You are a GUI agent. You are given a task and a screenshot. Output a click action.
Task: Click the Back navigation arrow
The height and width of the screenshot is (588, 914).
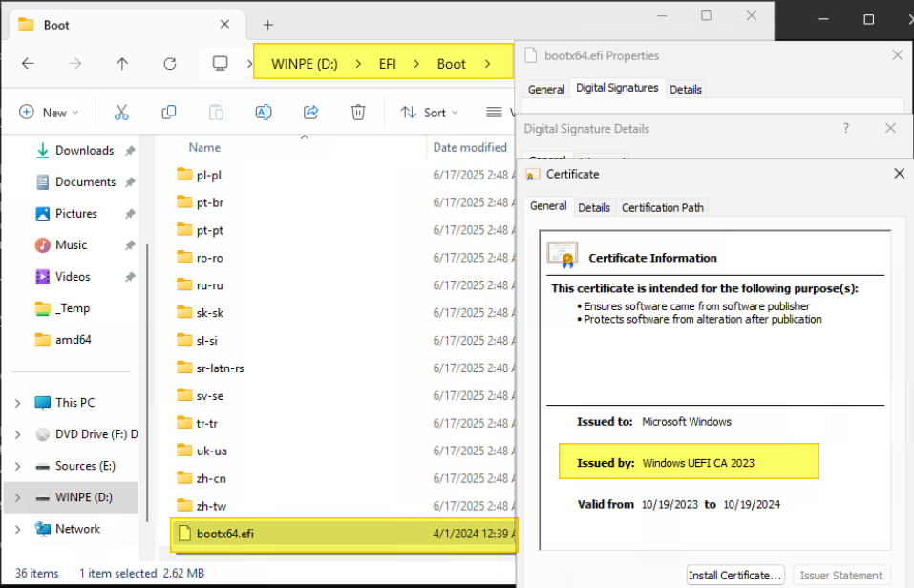tap(29, 63)
